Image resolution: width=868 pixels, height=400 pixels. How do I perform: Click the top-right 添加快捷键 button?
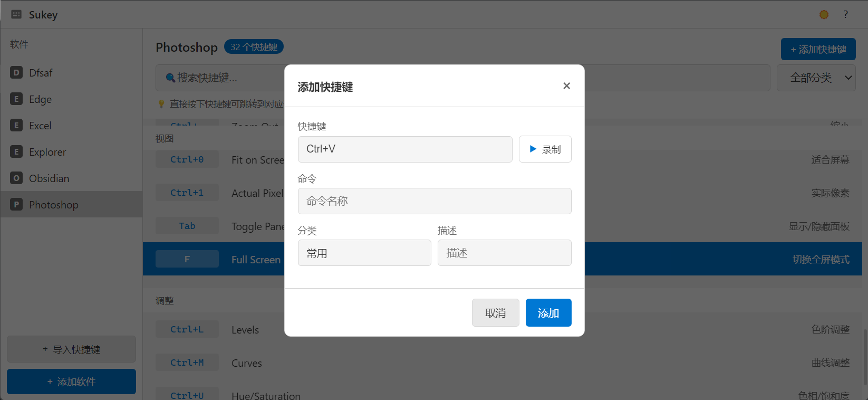(x=818, y=49)
